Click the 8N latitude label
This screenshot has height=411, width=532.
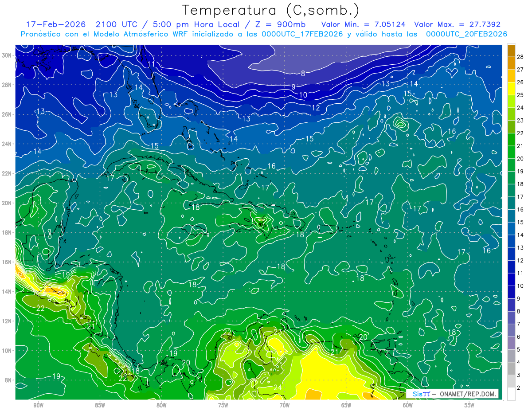[x=8, y=380]
